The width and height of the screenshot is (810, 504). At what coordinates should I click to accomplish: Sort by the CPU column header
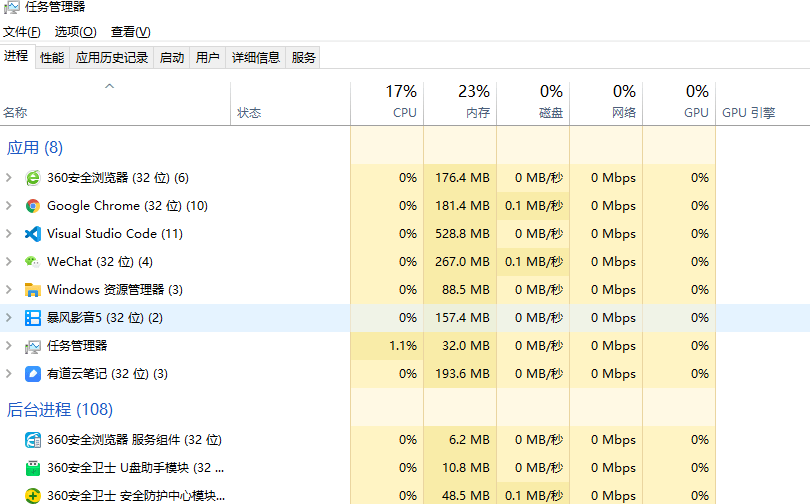click(x=387, y=103)
